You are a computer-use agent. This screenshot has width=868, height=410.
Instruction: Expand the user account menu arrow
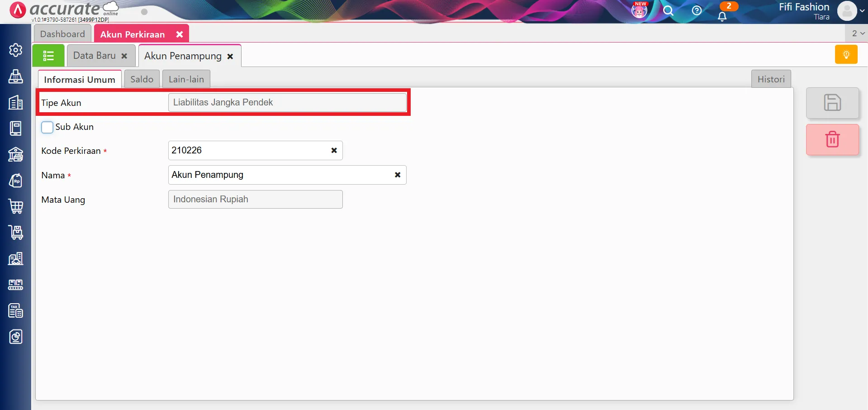coord(862,11)
